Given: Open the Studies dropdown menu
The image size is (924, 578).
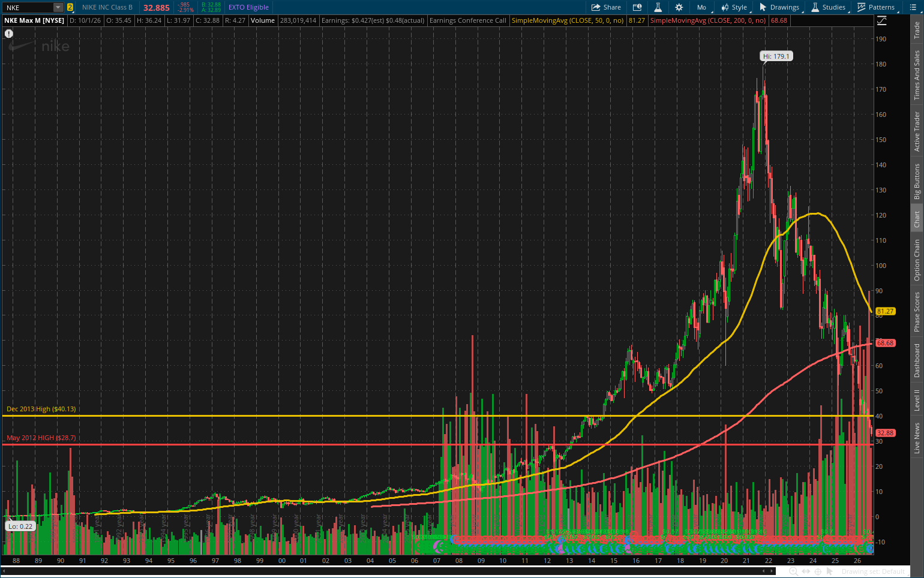Looking at the screenshot, I should click(x=829, y=7).
